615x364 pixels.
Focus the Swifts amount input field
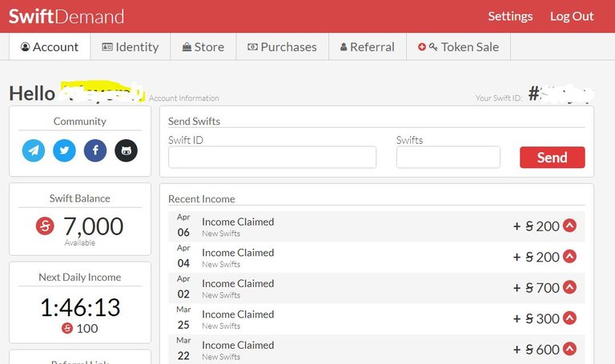[x=448, y=157]
